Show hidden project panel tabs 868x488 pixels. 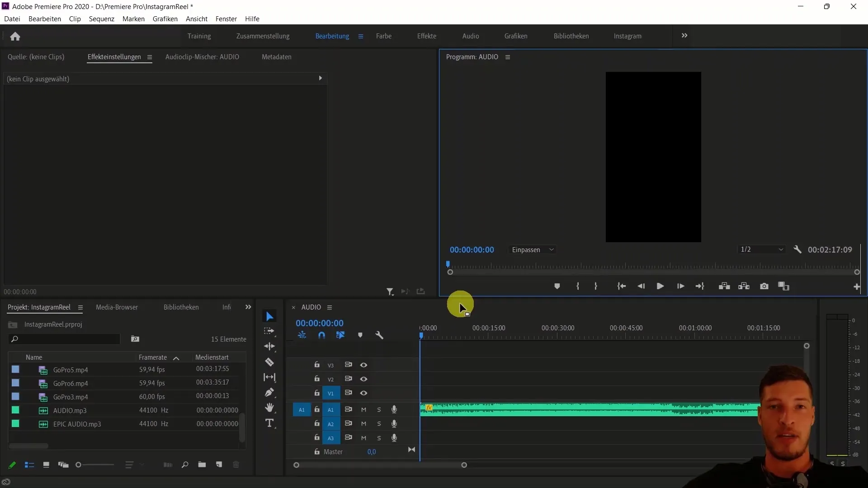coord(248,307)
